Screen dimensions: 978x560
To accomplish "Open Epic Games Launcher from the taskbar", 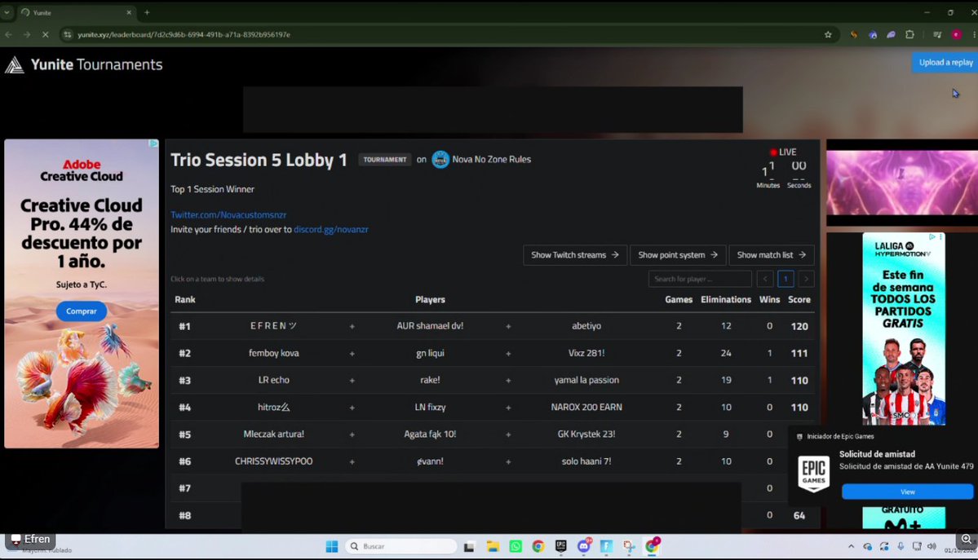I will (x=560, y=546).
